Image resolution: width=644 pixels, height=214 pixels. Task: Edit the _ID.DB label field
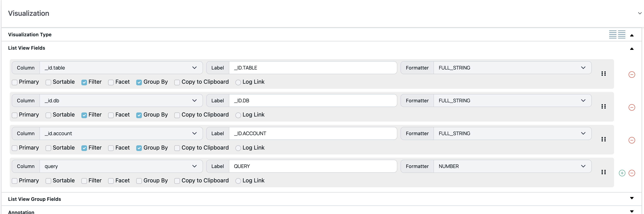click(x=313, y=101)
